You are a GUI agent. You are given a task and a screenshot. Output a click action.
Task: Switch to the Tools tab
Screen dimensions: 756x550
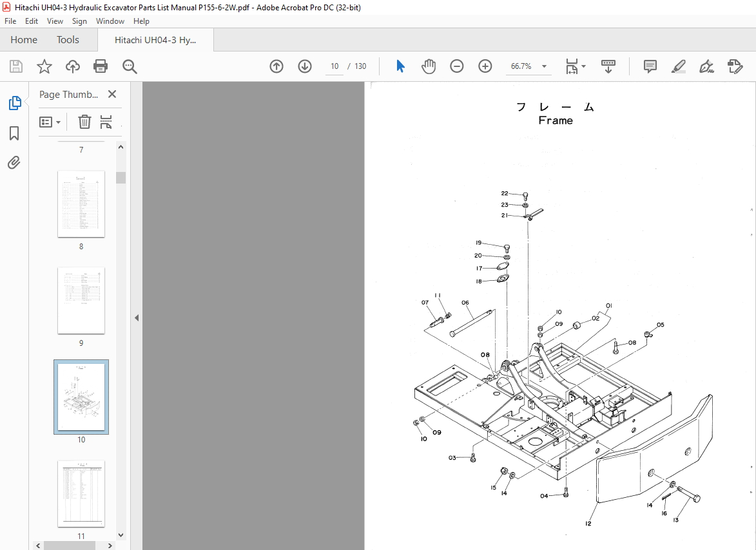[x=68, y=40]
